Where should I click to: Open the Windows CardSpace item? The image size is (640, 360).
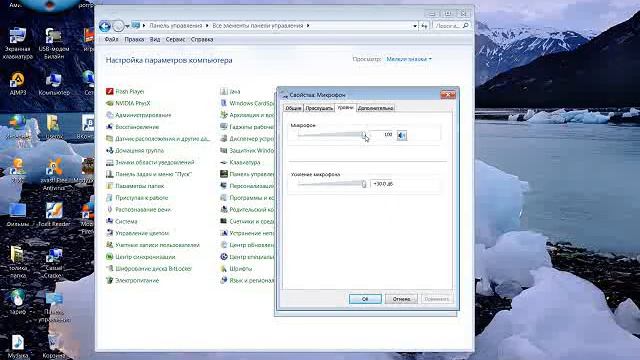247,103
